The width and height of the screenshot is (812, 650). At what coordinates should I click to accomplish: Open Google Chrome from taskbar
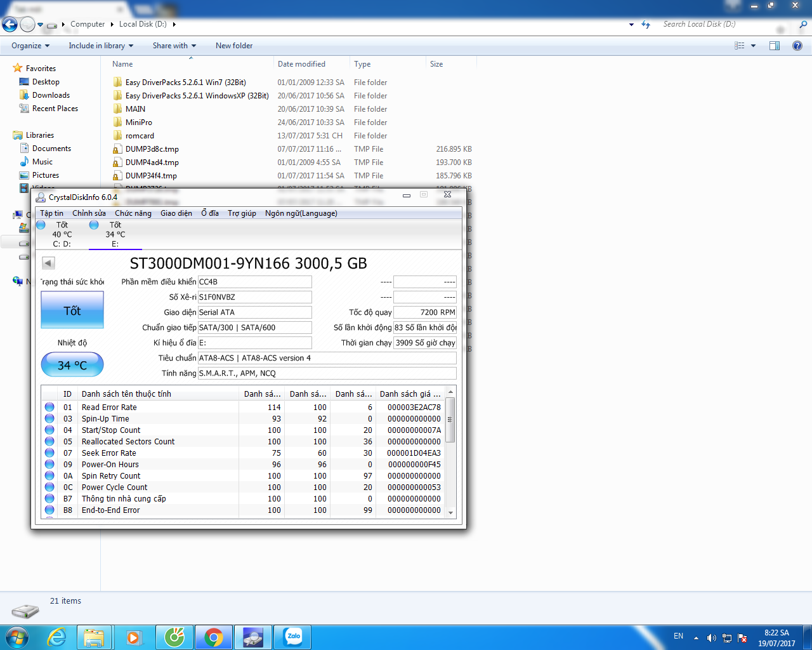point(214,637)
